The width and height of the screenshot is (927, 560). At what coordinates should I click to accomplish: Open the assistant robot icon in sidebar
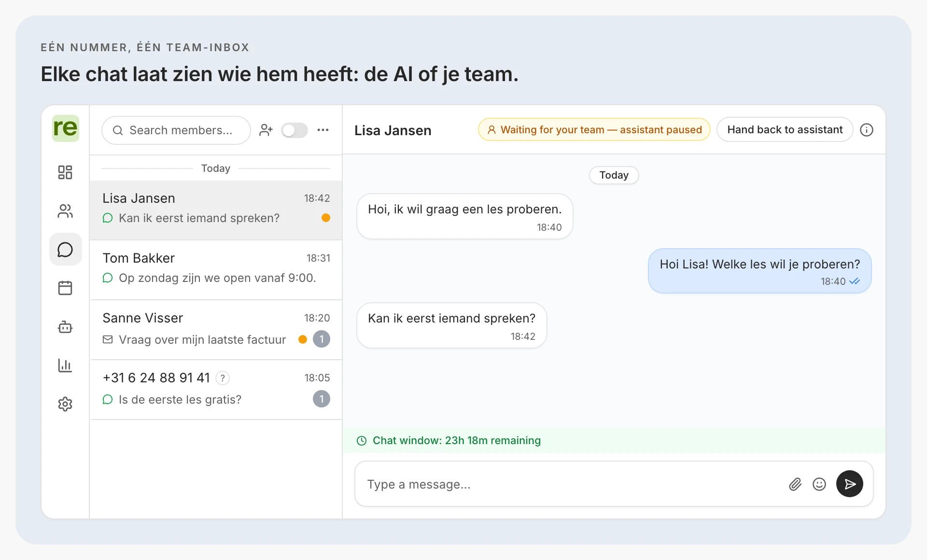[65, 327]
